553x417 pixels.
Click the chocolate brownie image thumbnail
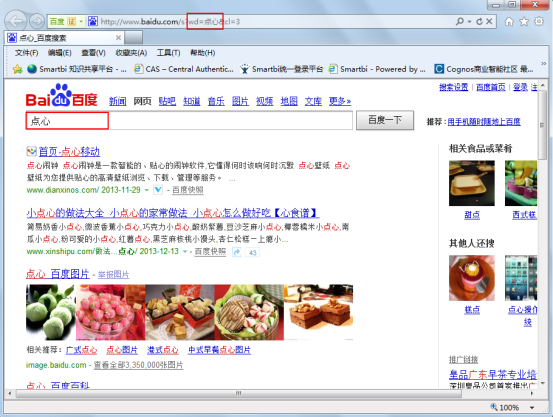[x=318, y=312]
